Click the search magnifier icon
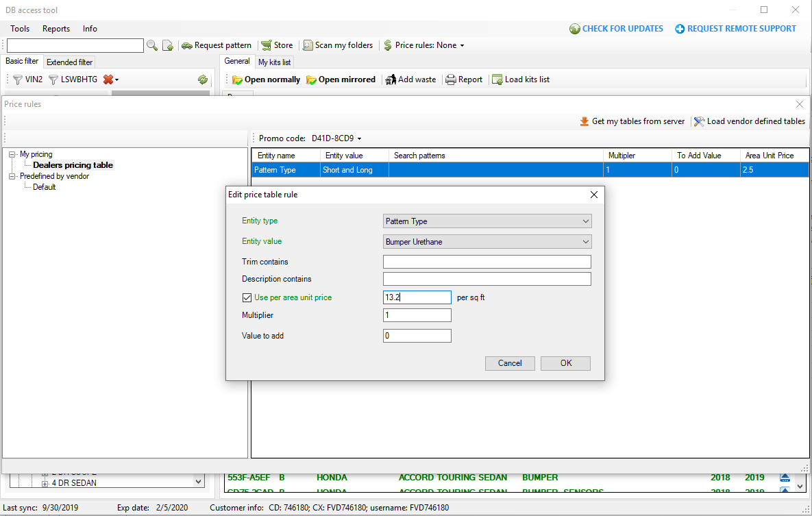The width and height of the screenshot is (812, 516). point(152,45)
